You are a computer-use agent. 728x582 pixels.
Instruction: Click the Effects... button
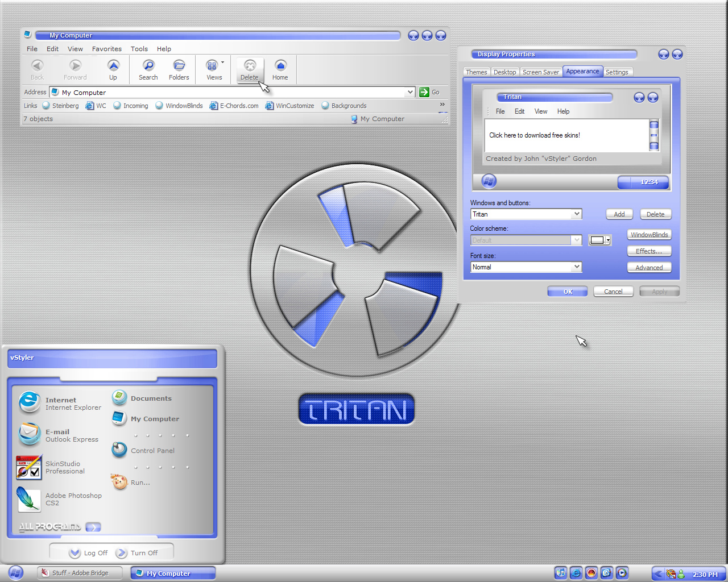click(649, 251)
